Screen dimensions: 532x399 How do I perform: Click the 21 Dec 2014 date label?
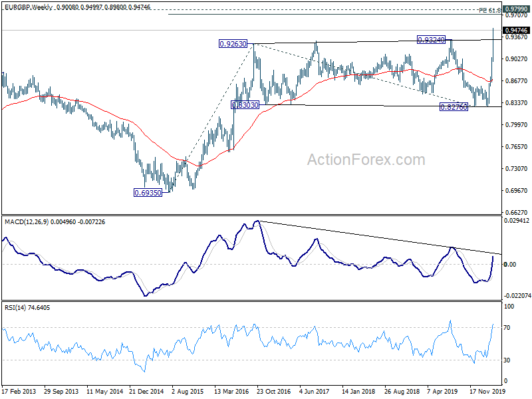146,391
